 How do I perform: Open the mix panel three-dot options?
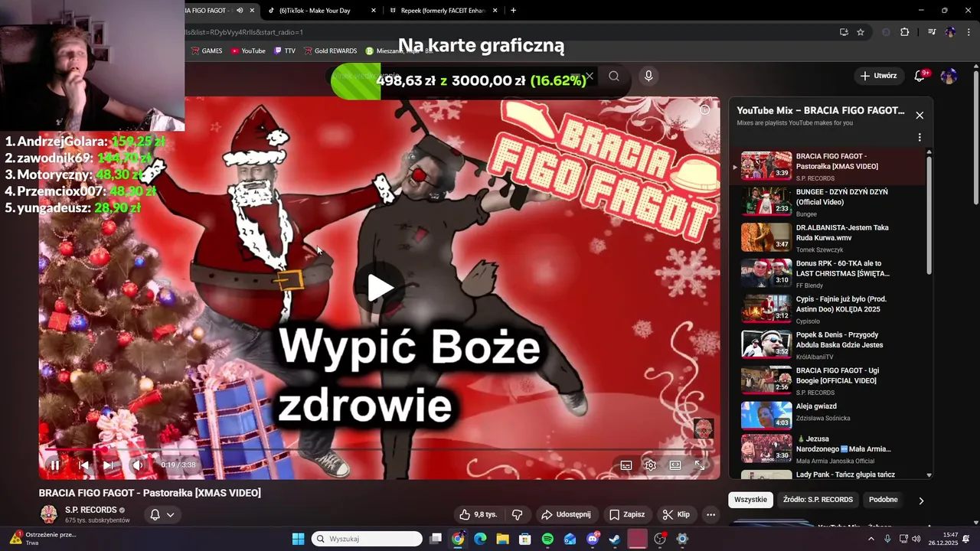coord(920,138)
